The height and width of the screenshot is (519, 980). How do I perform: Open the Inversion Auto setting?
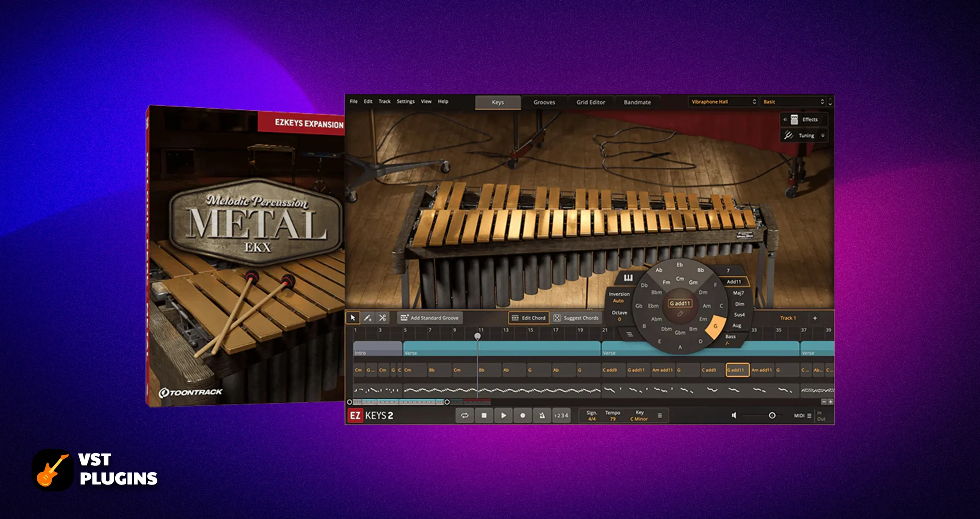[619, 297]
